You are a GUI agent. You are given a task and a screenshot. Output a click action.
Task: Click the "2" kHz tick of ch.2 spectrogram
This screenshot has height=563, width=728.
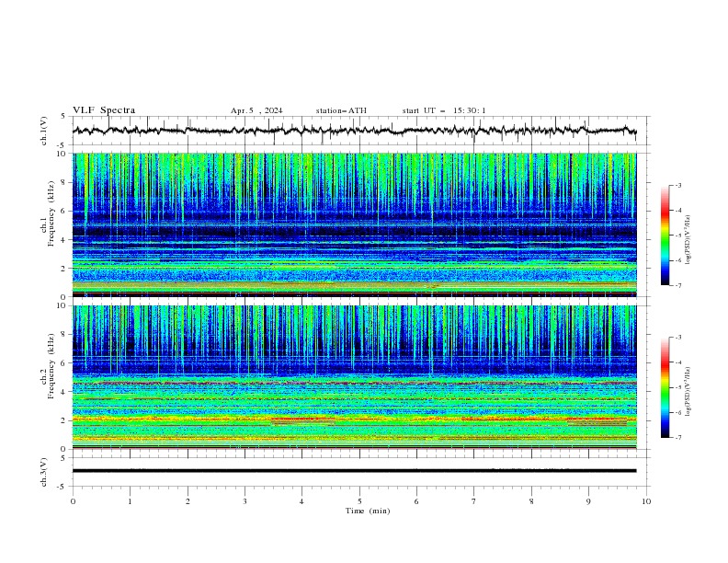click(x=65, y=420)
